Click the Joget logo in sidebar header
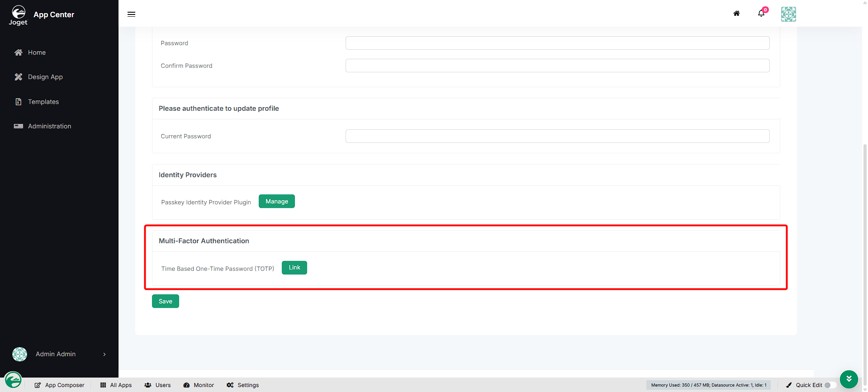The image size is (868, 392). coord(19,15)
